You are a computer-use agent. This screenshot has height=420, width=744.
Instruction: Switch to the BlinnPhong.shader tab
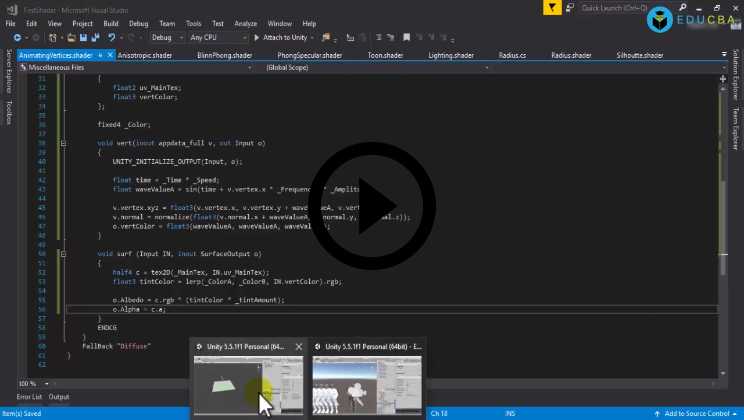pyautogui.click(x=225, y=56)
